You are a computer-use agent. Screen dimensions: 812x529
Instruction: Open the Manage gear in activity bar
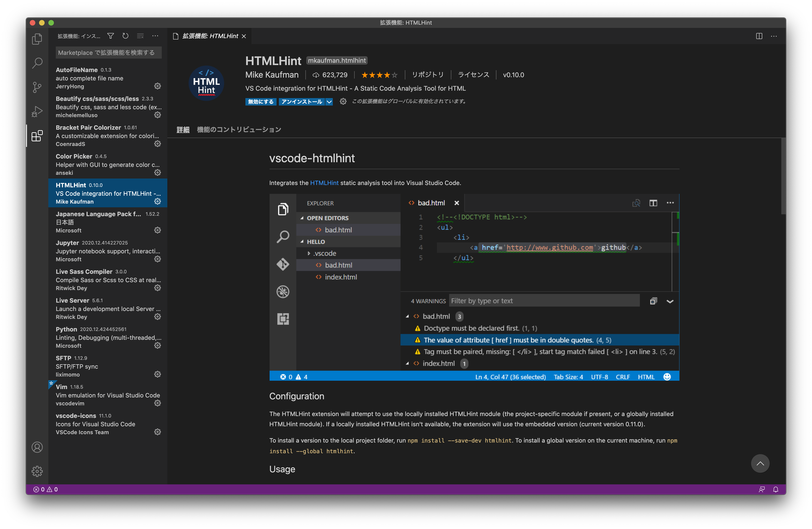pyautogui.click(x=37, y=471)
